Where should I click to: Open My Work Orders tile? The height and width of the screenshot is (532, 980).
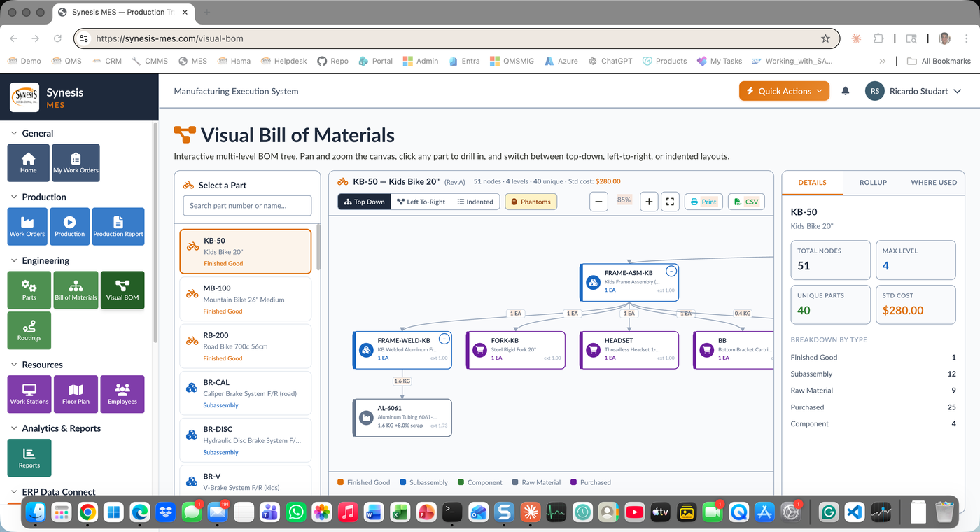tap(76, 162)
